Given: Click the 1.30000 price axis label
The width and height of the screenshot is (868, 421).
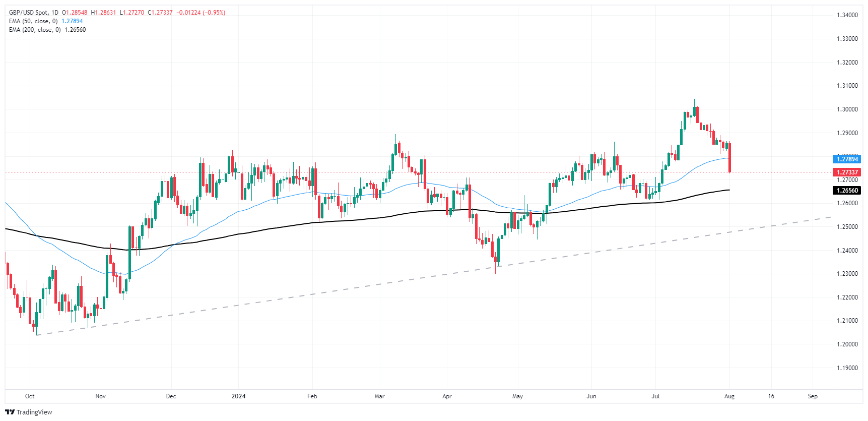Looking at the screenshot, I should (x=847, y=109).
